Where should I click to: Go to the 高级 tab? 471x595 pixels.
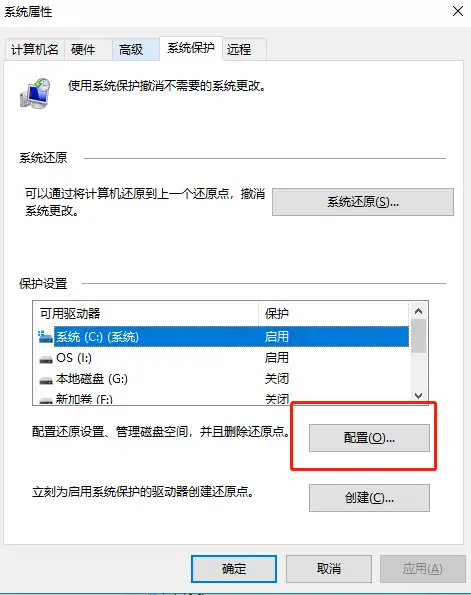[x=135, y=49]
